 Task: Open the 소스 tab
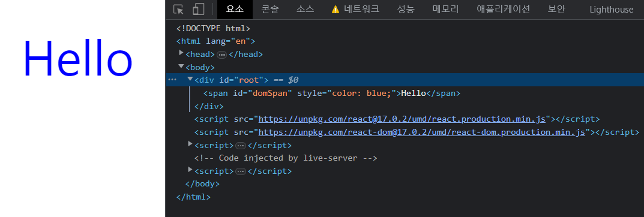pos(305,10)
